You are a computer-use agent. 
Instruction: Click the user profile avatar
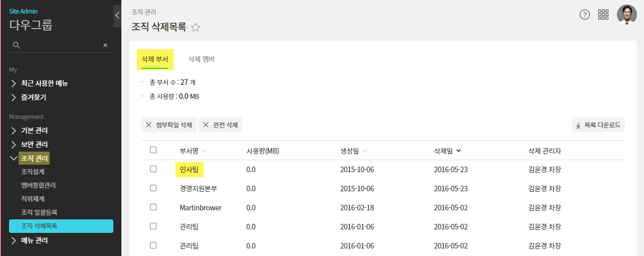point(626,15)
